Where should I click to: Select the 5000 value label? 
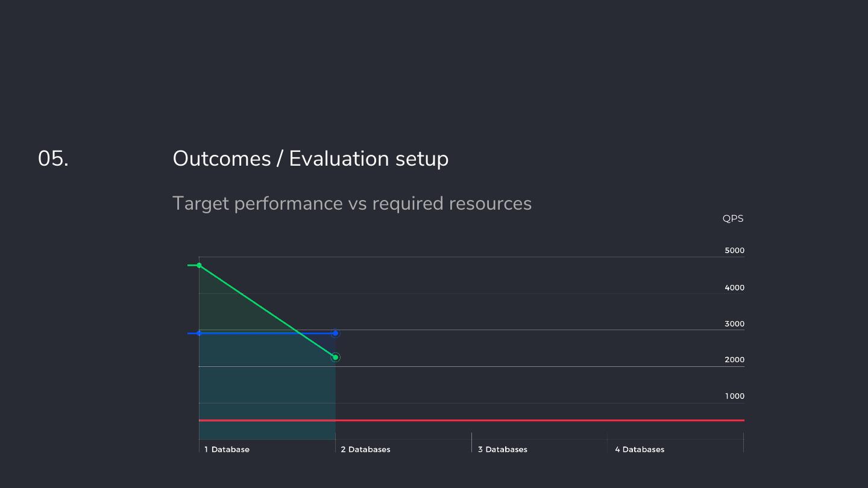[734, 251]
